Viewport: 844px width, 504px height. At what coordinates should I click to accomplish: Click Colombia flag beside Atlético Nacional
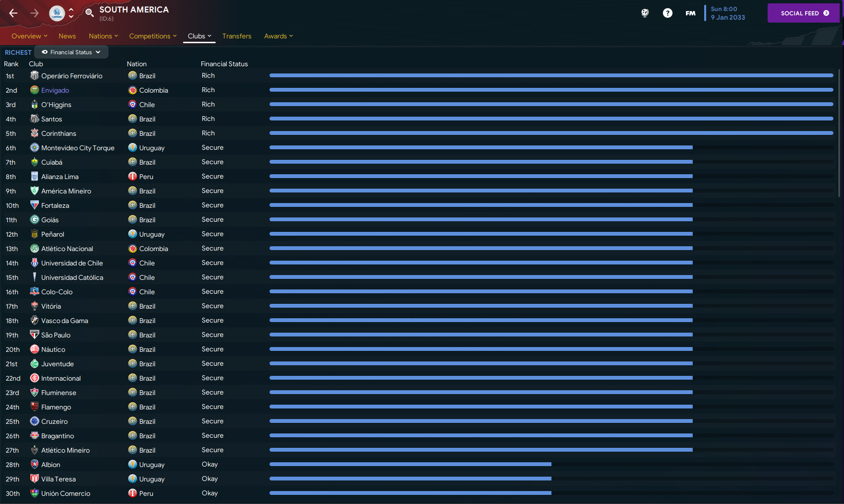coord(133,249)
